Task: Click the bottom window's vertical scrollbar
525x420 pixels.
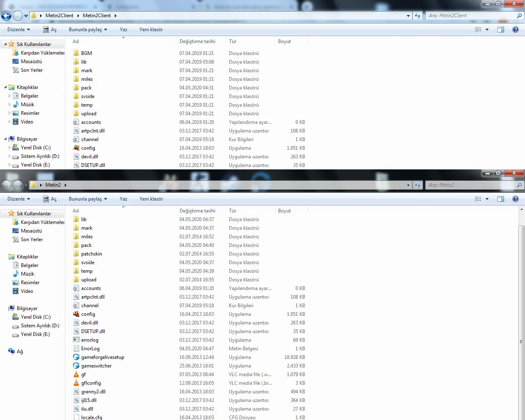Action: (521, 287)
